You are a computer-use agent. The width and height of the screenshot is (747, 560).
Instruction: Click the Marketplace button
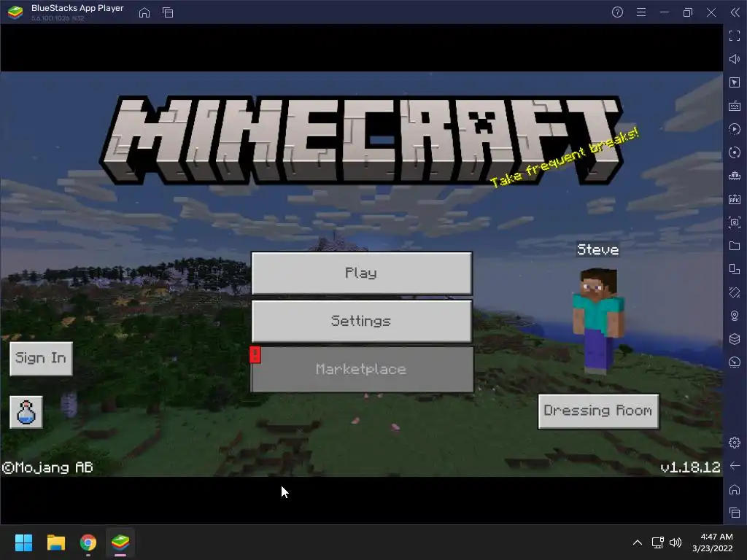pos(362,370)
